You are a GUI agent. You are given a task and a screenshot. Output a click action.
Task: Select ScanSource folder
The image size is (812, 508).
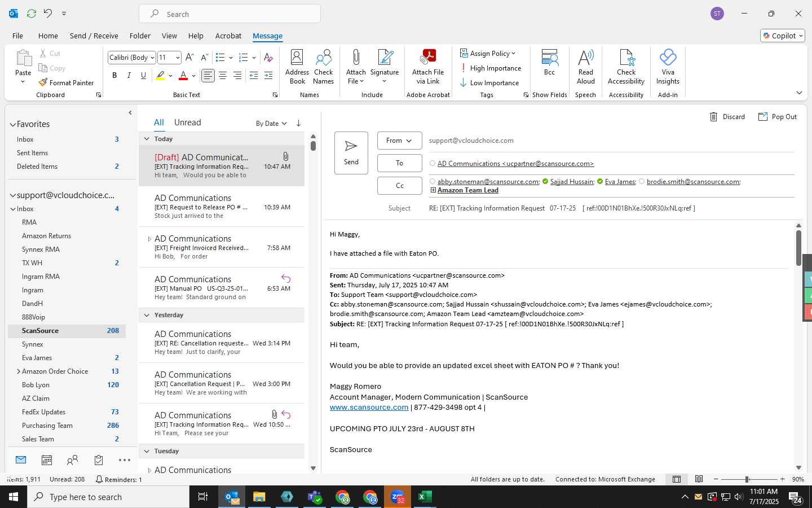[67, 331]
